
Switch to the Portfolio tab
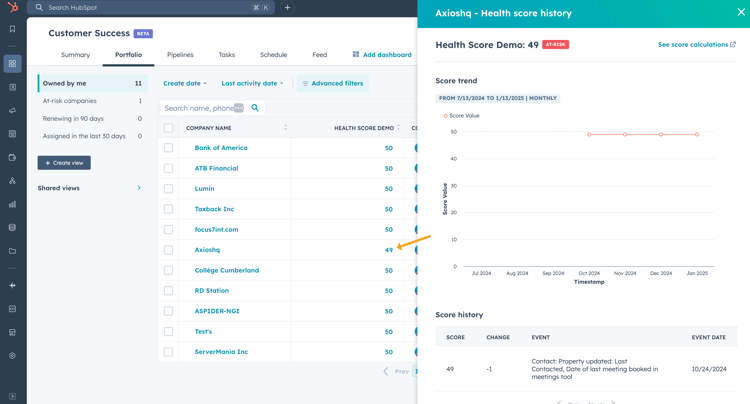tap(128, 55)
